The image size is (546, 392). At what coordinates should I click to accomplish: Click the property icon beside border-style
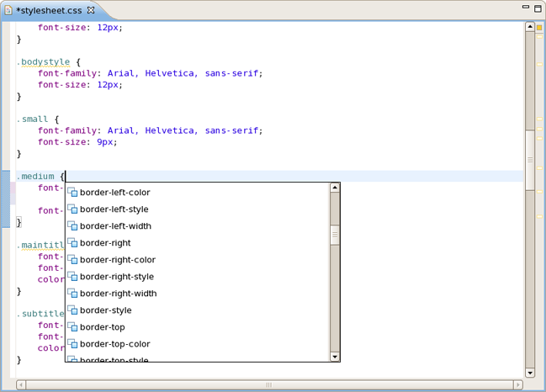pyautogui.click(x=72, y=310)
